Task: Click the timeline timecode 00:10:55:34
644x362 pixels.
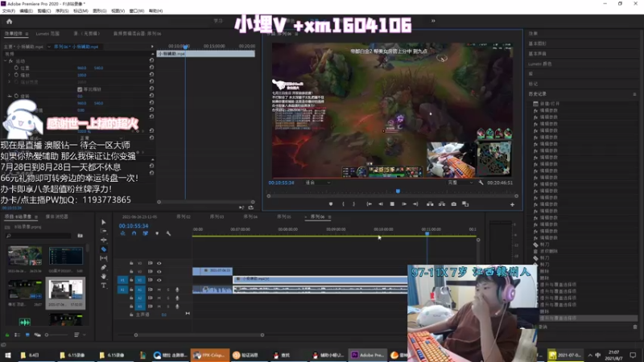Action: 134,226
